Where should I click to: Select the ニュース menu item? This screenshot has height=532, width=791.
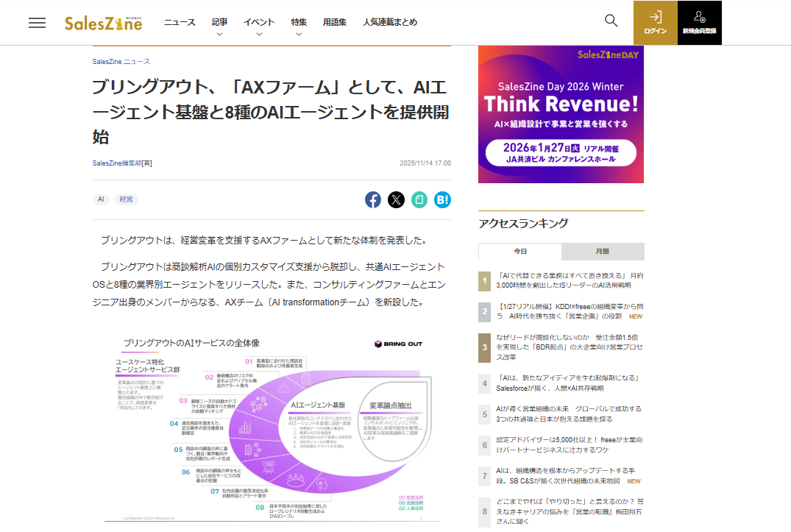(x=180, y=22)
